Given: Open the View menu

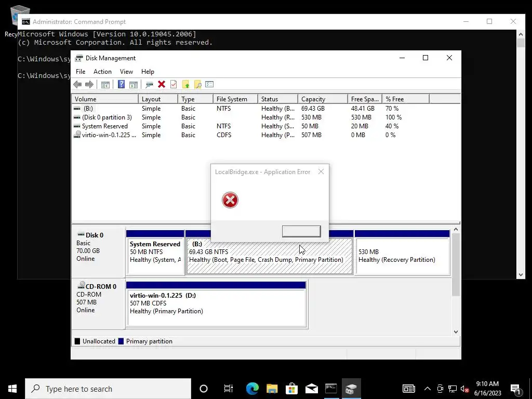Looking at the screenshot, I should pyautogui.click(x=126, y=72).
